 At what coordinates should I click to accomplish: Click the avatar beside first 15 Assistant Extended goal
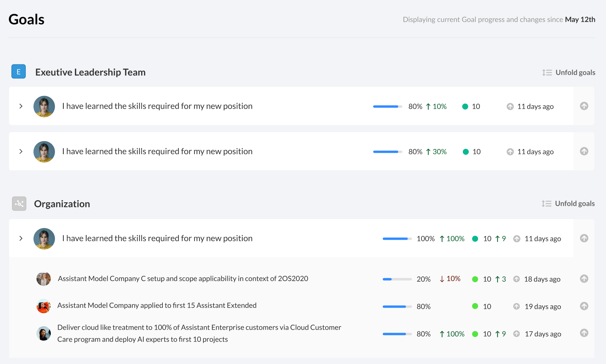click(x=44, y=306)
